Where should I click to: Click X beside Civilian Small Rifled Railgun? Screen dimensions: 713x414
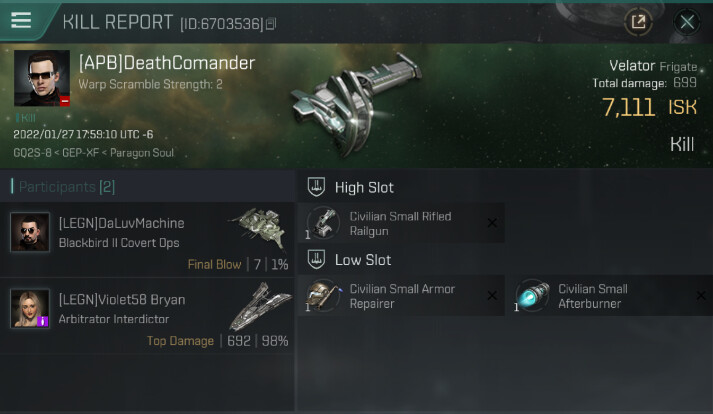click(x=492, y=223)
